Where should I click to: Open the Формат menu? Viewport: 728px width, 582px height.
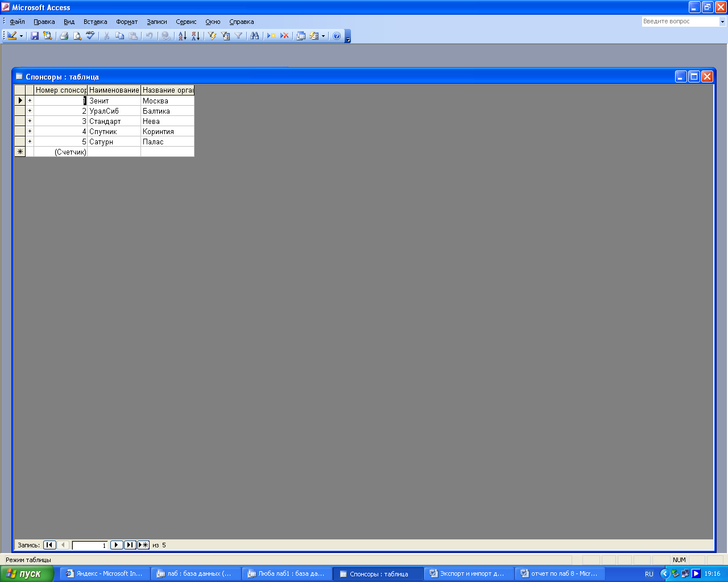127,22
